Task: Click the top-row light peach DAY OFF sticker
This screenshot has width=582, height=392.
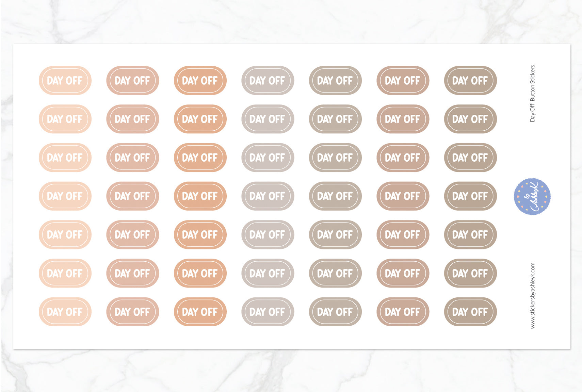Action: click(x=65, y=81)
